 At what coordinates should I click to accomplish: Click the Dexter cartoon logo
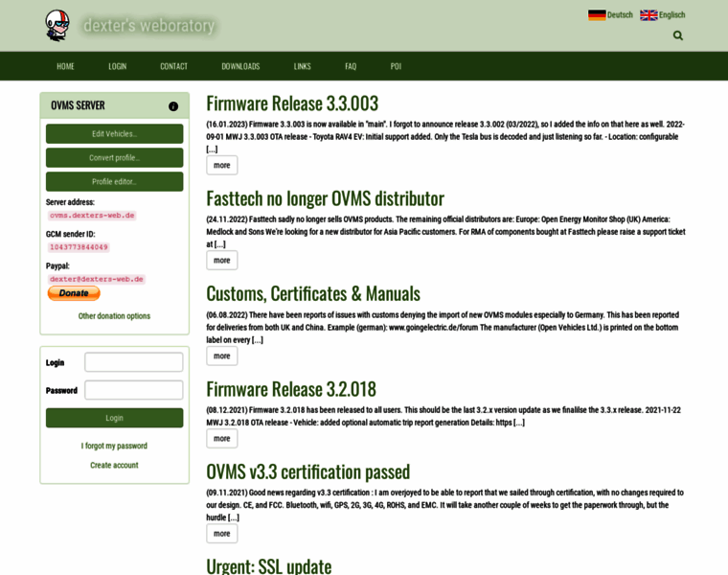(x=57, y=26)
